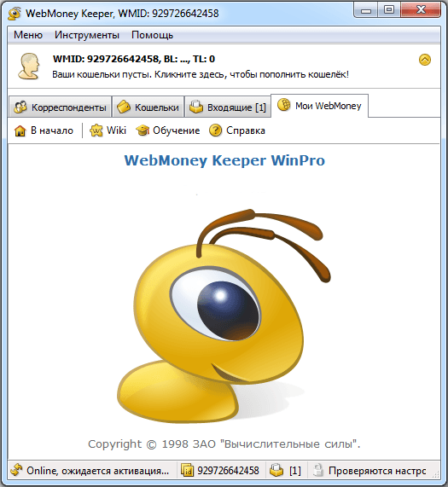The image size is (448, 487).
Task: Click the WMID 929726642458 in status bar
Action: click(229, 471)
